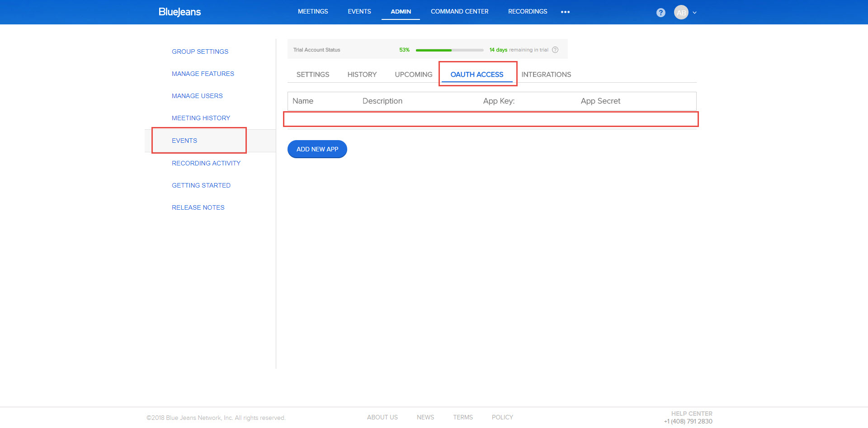Select the Admin top navigation item
This screenshot has width=868, height=428.
401,11
